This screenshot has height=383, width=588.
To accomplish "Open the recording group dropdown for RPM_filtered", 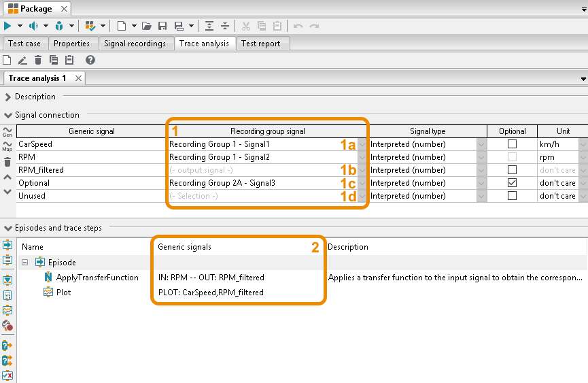I will (362, 170).
